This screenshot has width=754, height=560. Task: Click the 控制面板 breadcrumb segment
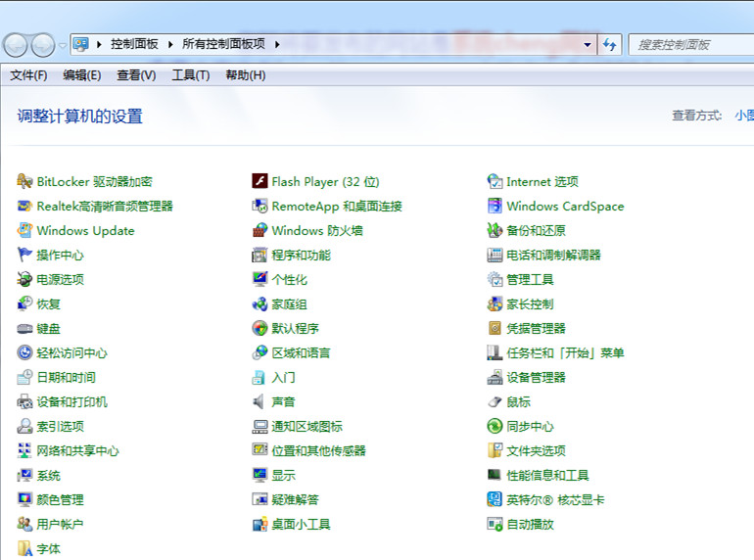[135, 44]
